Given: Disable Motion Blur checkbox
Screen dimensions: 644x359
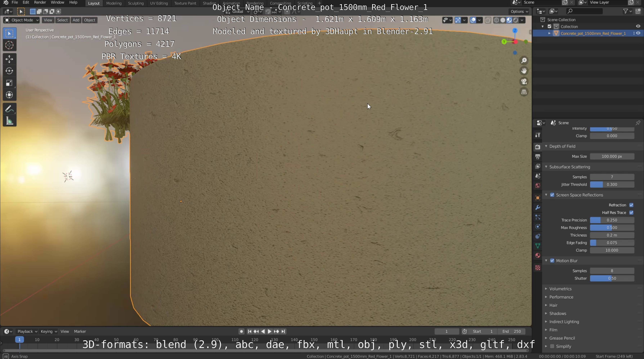Looking at the screenshot, I should (552, 261).
